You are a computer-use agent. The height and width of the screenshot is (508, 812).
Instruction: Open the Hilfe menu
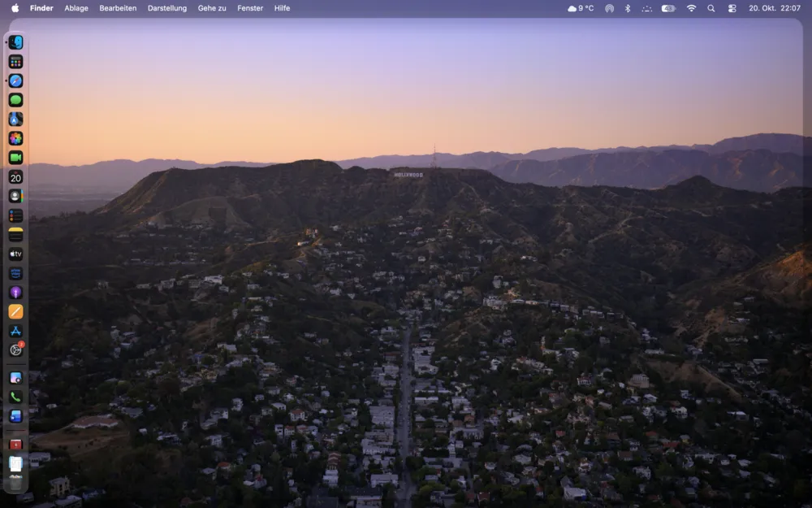[x=283, y=8]
